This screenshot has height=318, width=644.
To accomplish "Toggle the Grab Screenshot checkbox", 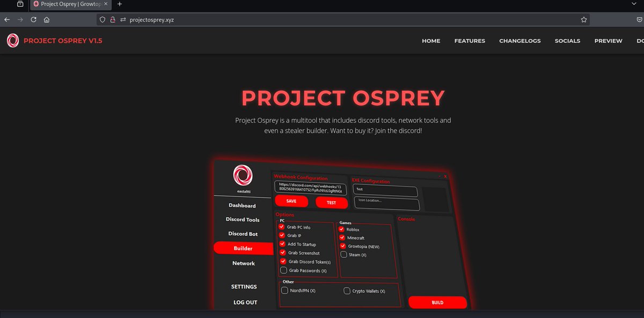I will (x=283, y=253).
